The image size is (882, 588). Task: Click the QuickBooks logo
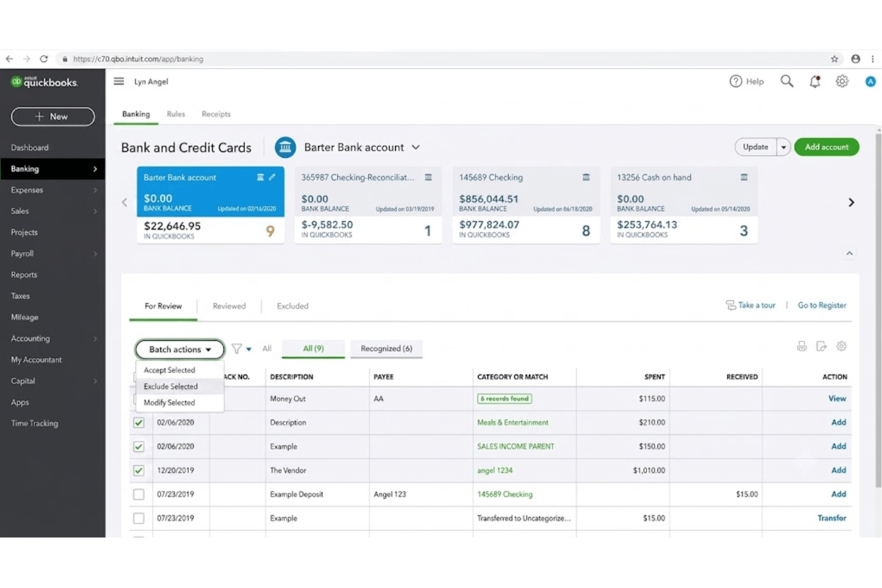pyautogui.click(x=45, y=82)
